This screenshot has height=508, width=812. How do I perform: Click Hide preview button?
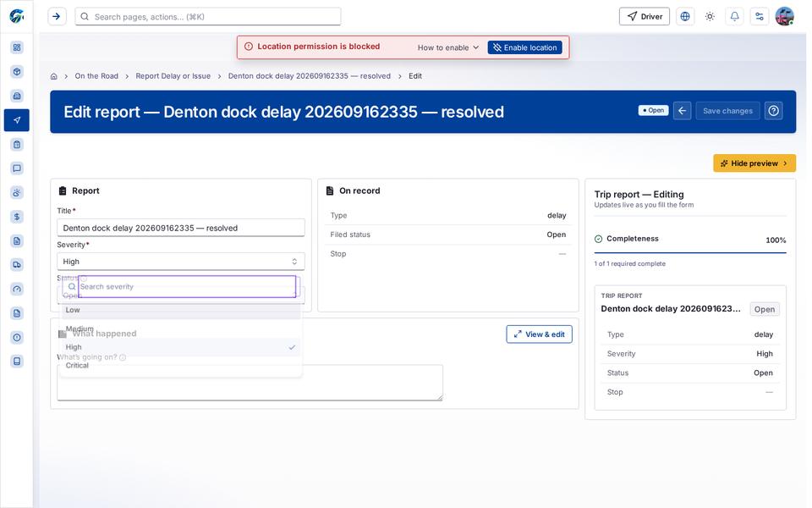754,163
